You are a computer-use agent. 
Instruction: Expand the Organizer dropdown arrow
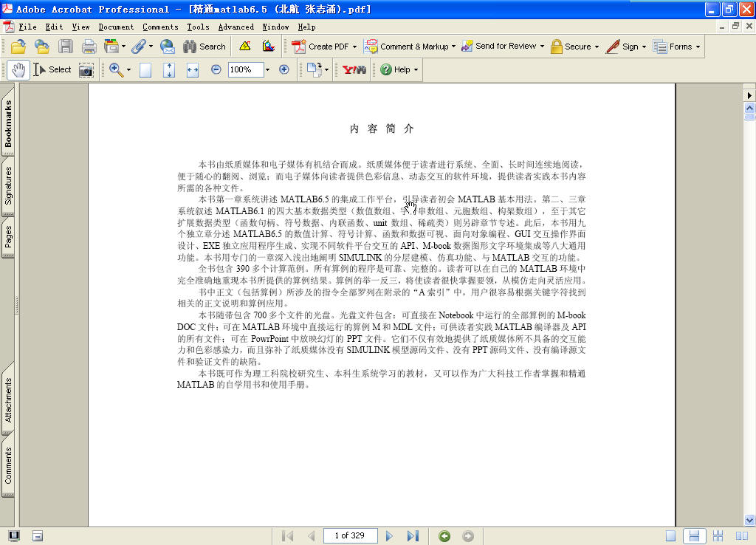124,47
